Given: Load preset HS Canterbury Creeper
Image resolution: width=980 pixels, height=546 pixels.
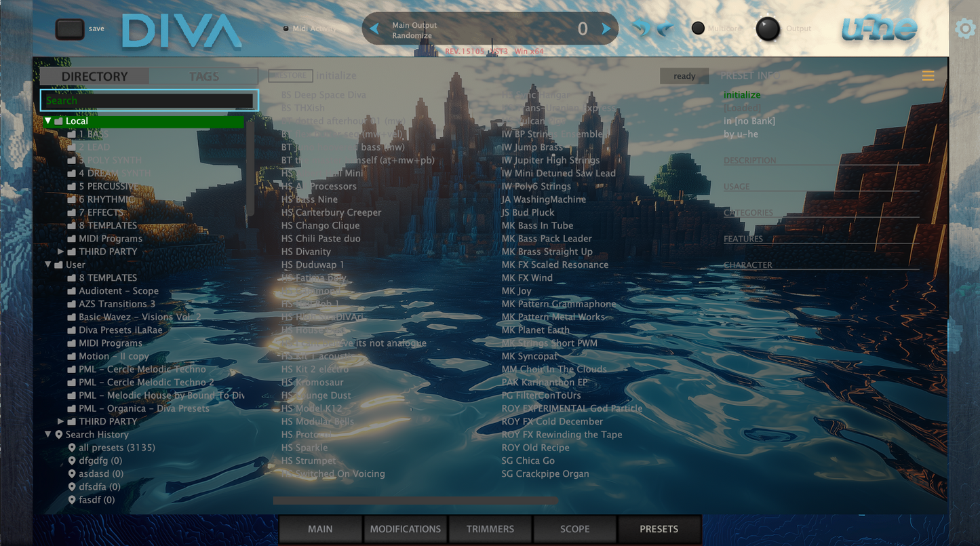Looking at the screenshot, I should (x=332, y=212).
